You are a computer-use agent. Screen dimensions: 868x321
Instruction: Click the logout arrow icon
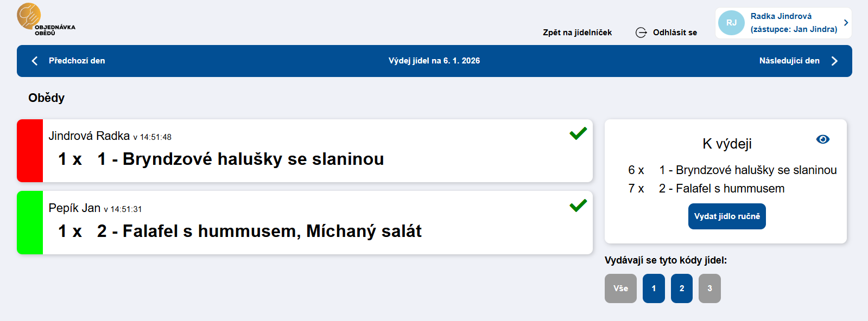[x=641, y=33]
